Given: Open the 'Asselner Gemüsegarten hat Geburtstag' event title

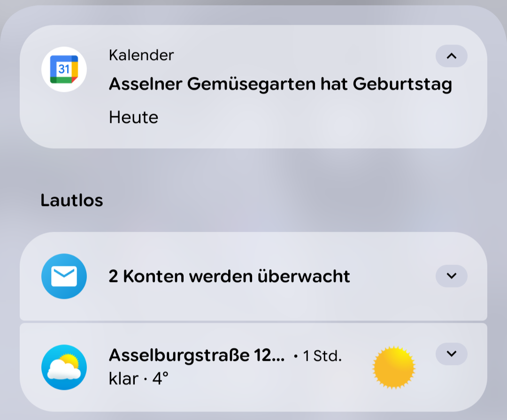Looking at the screenshot, I should 280,84.
